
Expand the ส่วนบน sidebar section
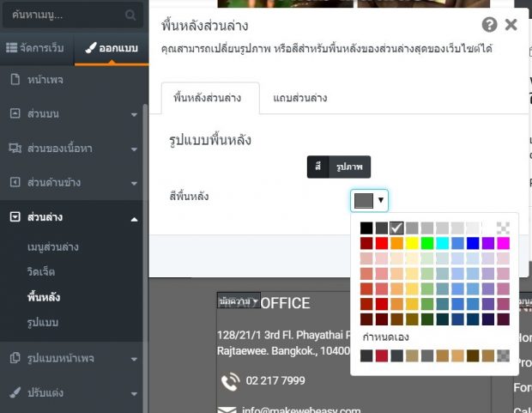coord(134,114)
